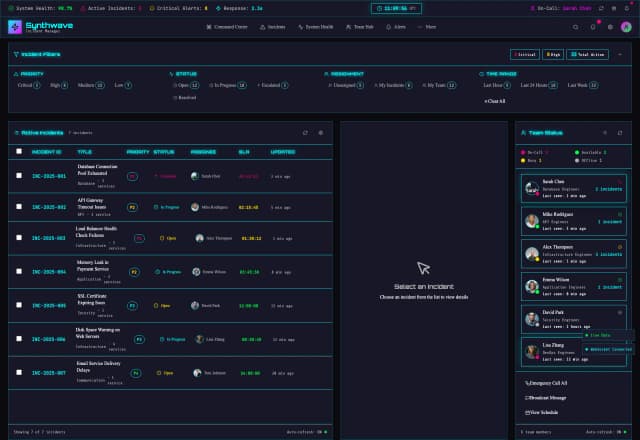Select the INC-2025-004 row checkbox
The width and height of the screenshot is (640, 440).
tap(18, 271)
